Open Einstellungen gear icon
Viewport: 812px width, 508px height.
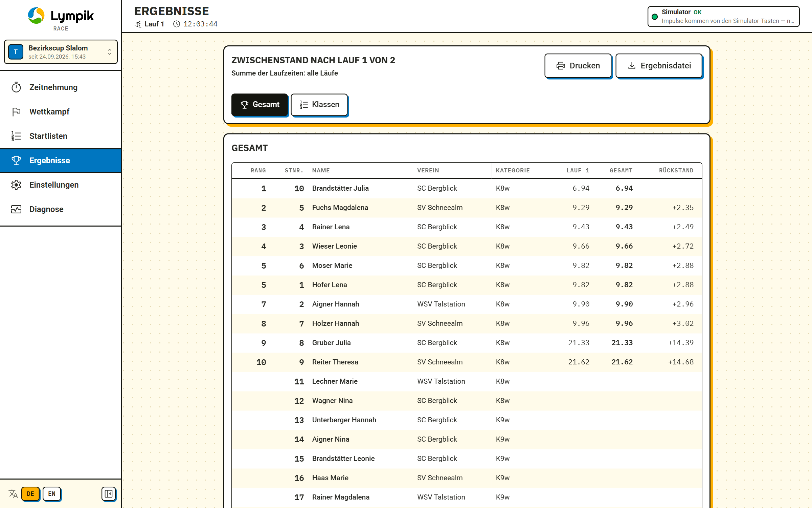pos(16,185)
